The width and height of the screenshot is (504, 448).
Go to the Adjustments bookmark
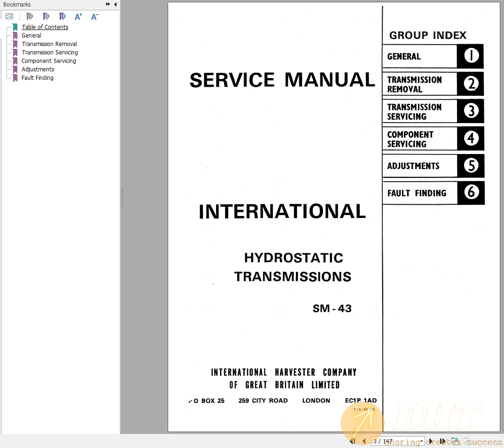pos(38,69)
